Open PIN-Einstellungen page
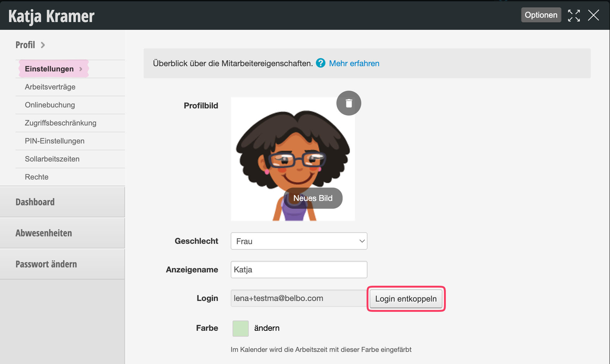This screenshot has width=610, height=364. [x=55, y=141]
